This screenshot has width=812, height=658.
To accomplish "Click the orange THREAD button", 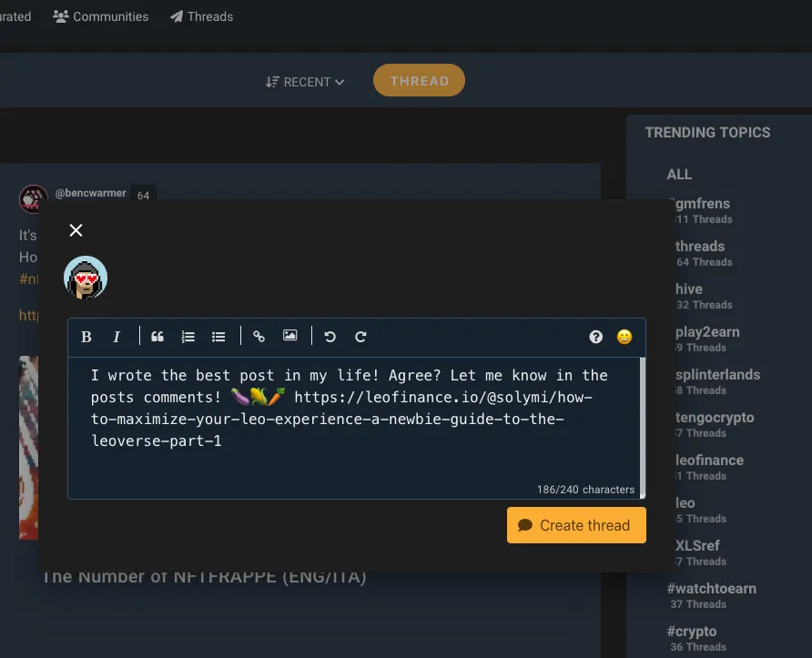I will 419,80.
